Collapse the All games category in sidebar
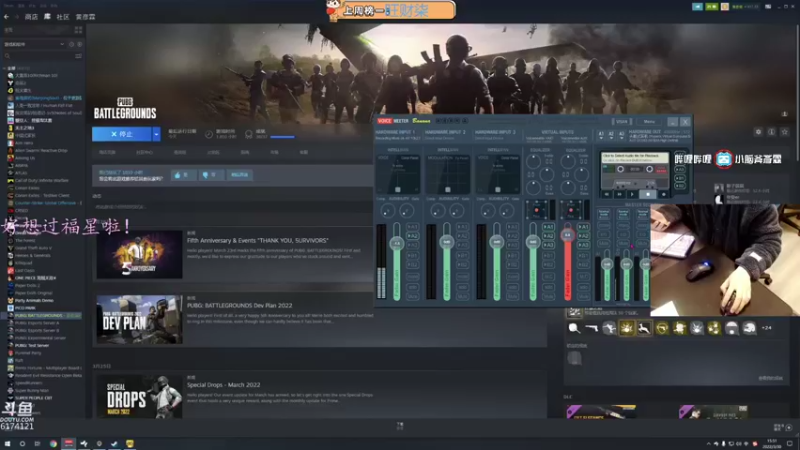This screenshot has height=450, width=800. click(x=5, y=68)
